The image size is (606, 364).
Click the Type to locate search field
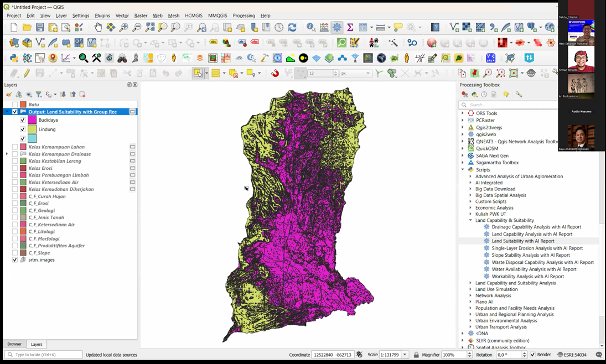click(x=44, y=355)
